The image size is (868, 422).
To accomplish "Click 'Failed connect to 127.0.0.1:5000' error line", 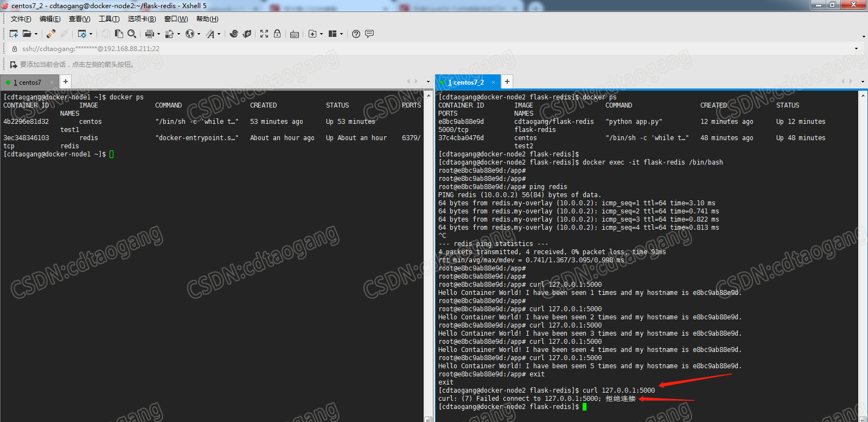I will (x=537, y=399).
